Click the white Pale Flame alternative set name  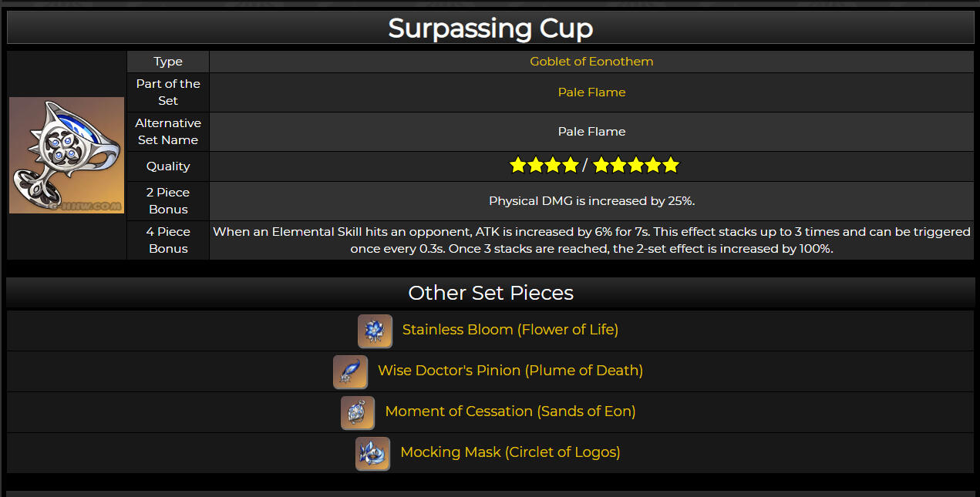tap(591, 132)
